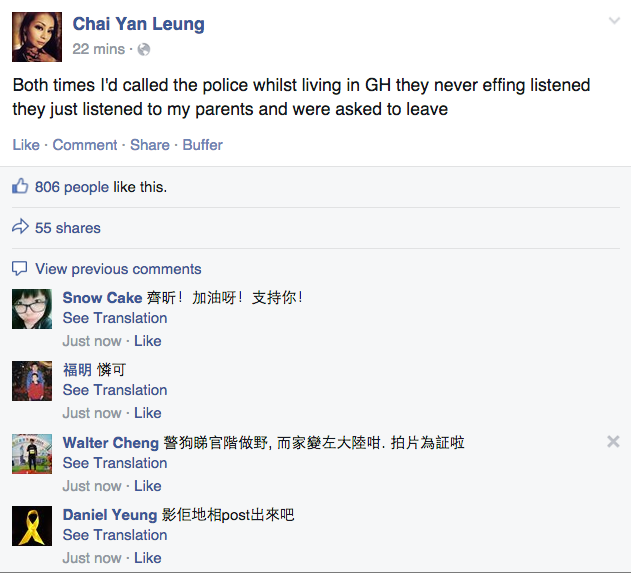Click the globe privacy icon

tap(144, 49)
